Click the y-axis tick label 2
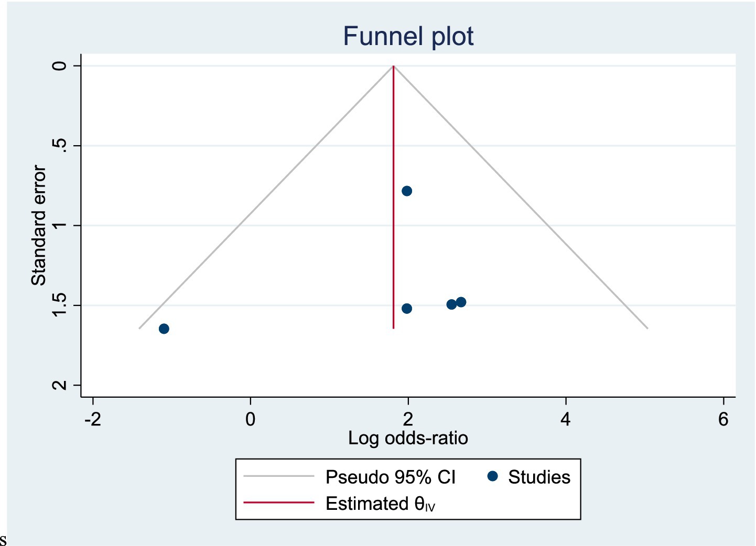This screenshot has width=756, height=546. click(x=60, y=385)
